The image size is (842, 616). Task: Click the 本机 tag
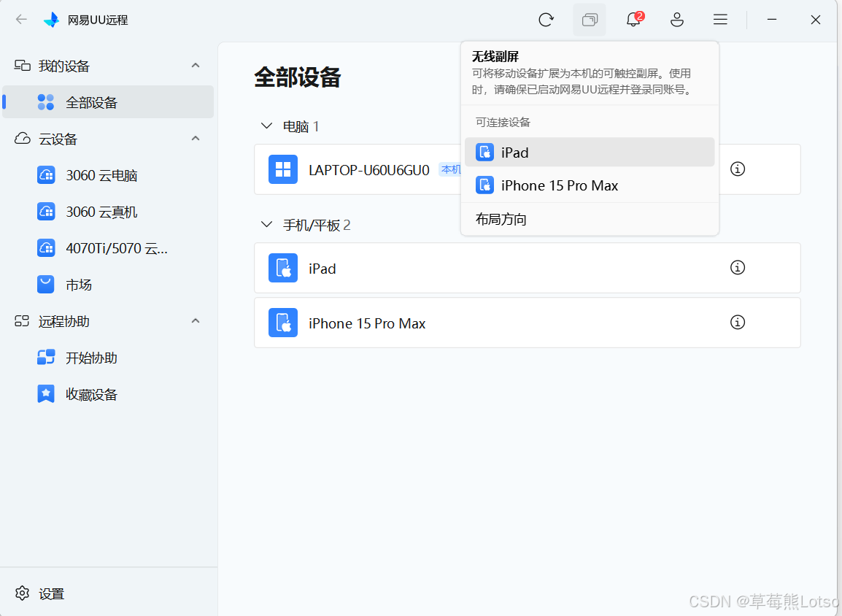pos(450,170)
